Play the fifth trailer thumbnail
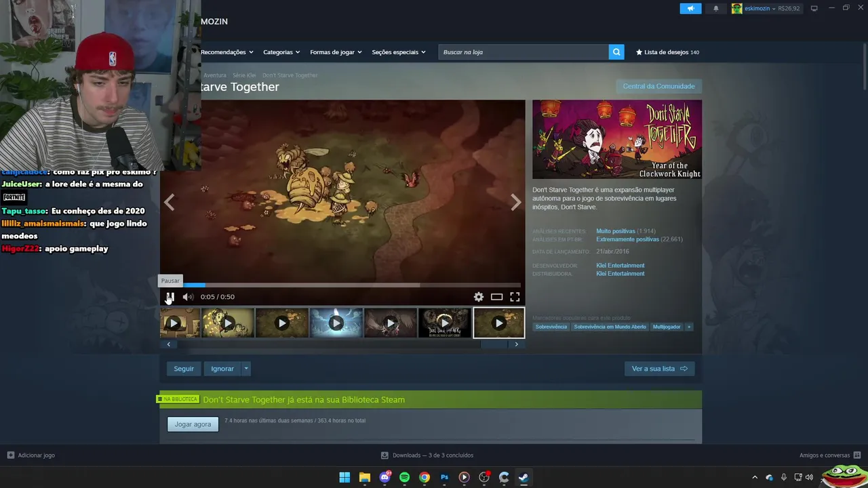868x488 pixels. (391, 323)
